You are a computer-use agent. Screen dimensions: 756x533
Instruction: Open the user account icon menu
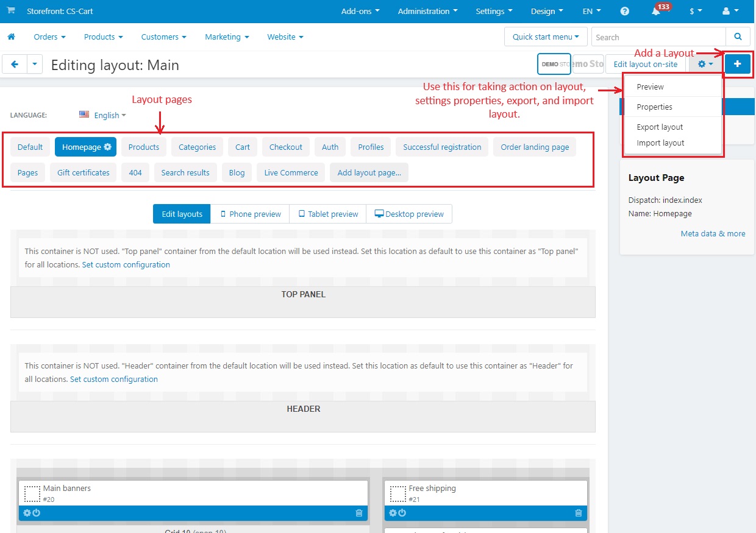point(729,11)
